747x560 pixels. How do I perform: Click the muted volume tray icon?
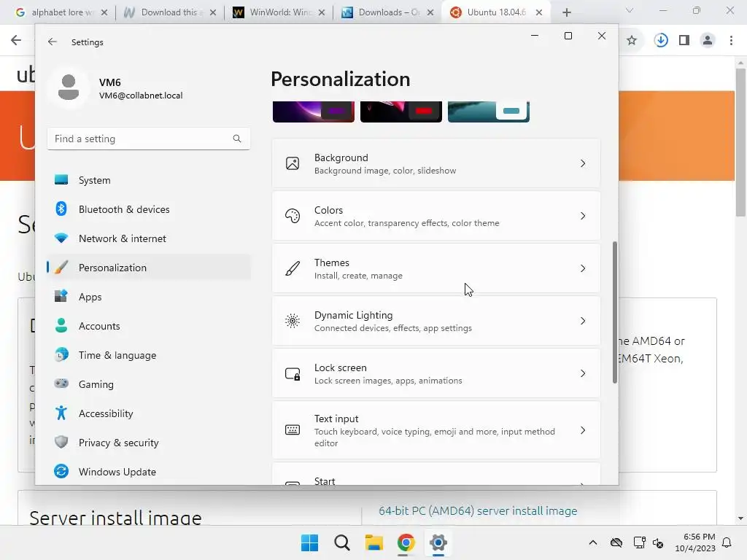(x=659, y=542)
